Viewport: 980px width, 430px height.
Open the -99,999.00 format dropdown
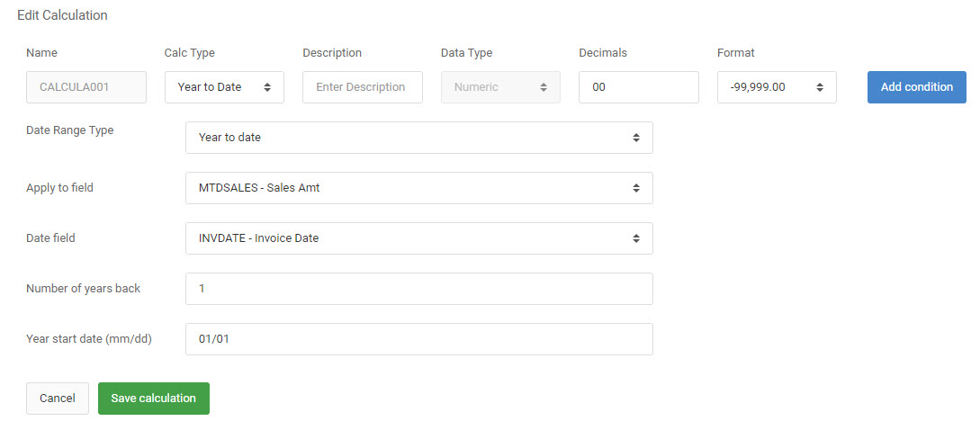pyautogui.click(x=777, y=87)
